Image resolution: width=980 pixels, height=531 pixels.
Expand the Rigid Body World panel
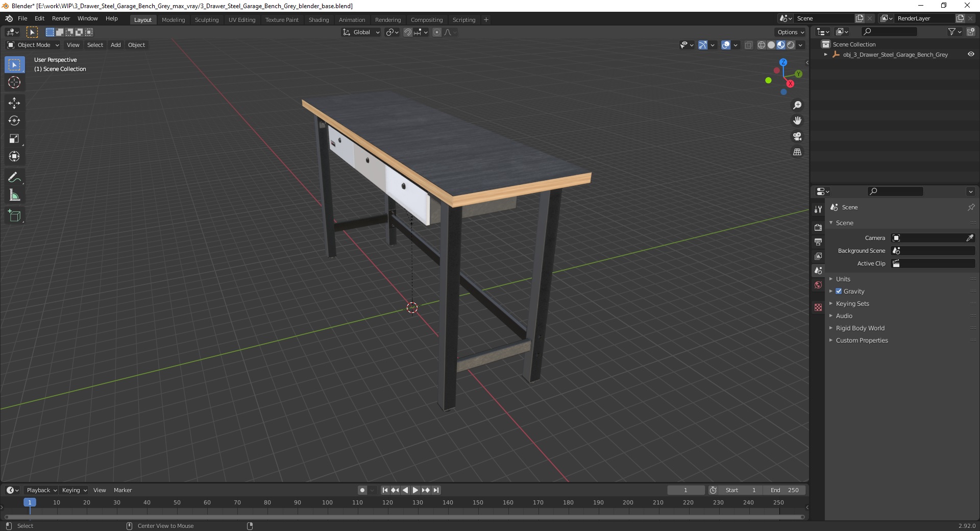click(x=860, y=328)
